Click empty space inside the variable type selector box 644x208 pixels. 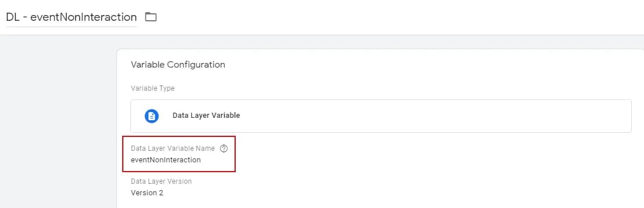coord(431,116)
